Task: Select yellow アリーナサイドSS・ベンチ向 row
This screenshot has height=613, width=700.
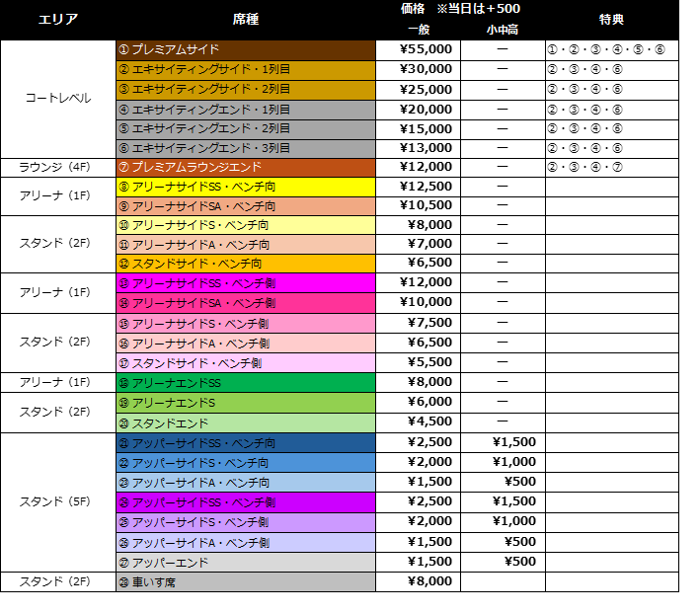Action: coord(246,187)
